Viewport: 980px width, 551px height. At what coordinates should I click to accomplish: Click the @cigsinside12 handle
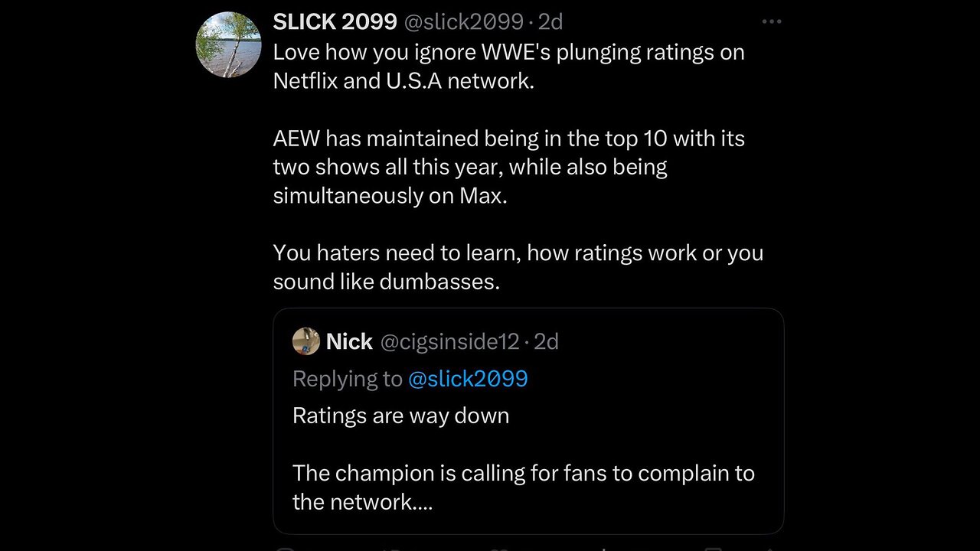(x=449, y=341)
